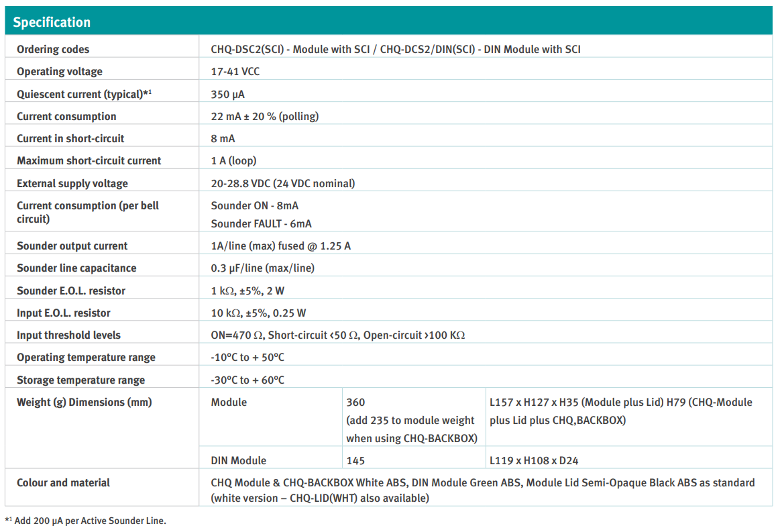
Task: Select the Ordering codes row label
Action: pyautogui.click(x=53, y=49)
